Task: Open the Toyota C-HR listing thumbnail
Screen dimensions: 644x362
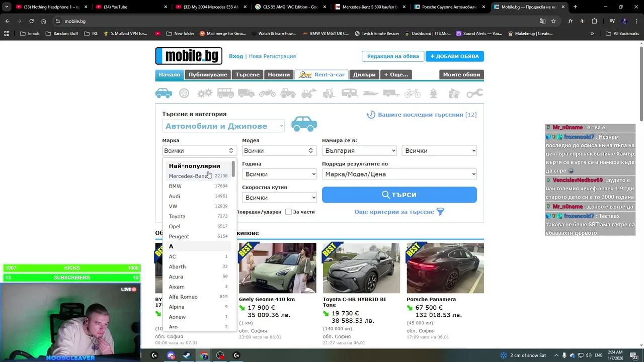Action: 361,268
